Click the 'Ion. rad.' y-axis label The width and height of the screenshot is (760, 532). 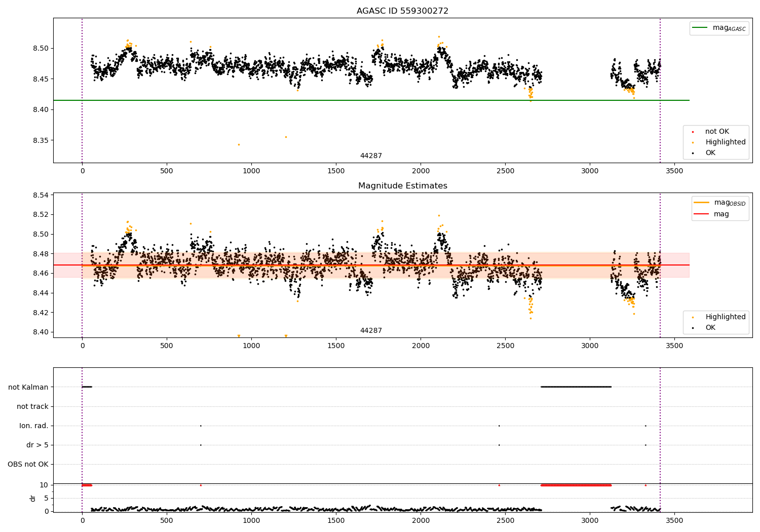[x=34, y=426]
